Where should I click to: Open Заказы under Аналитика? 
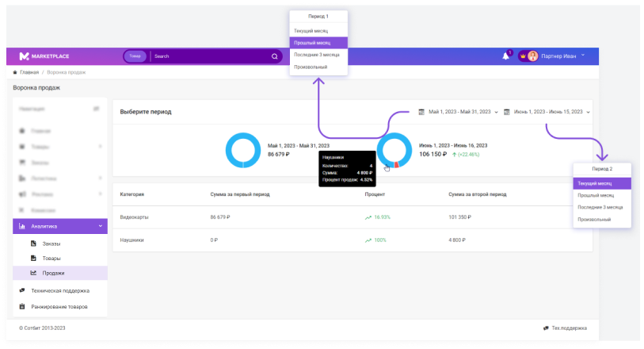click(x=51, y=244)
